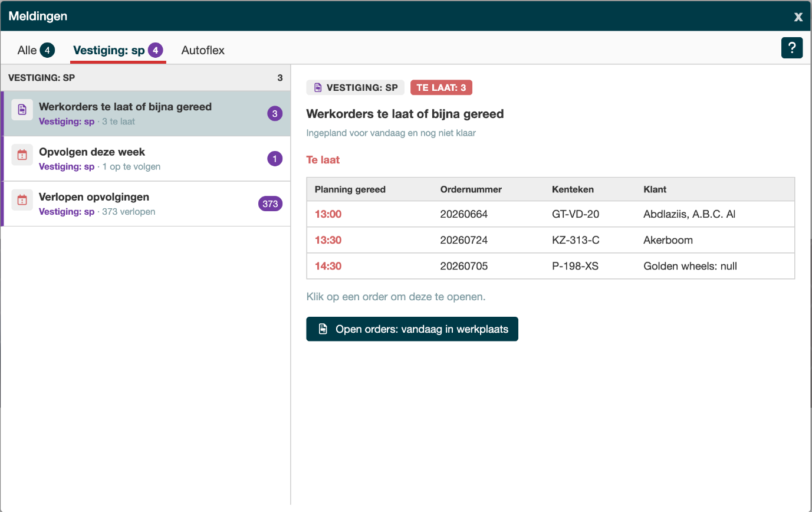Screen dimensions: 812x512
Task: Click the purple badge showing 3 on Werkorders
Action: point(275,114)
